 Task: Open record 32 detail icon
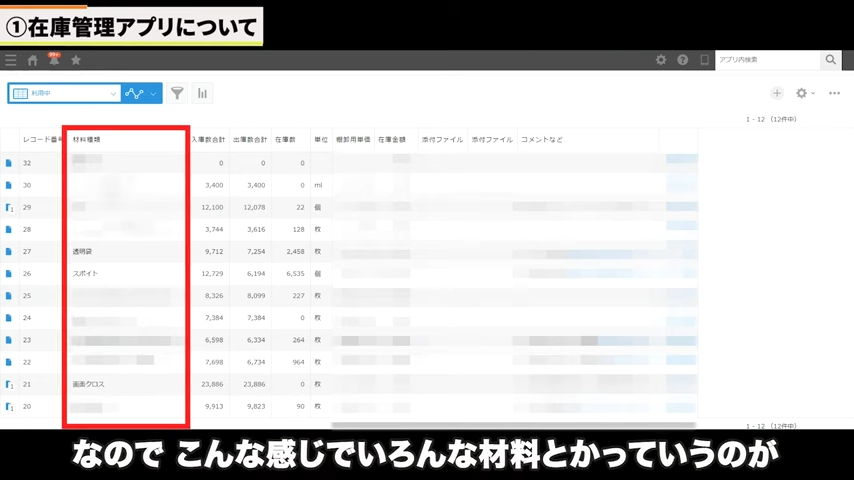click(x=9, y=163)
